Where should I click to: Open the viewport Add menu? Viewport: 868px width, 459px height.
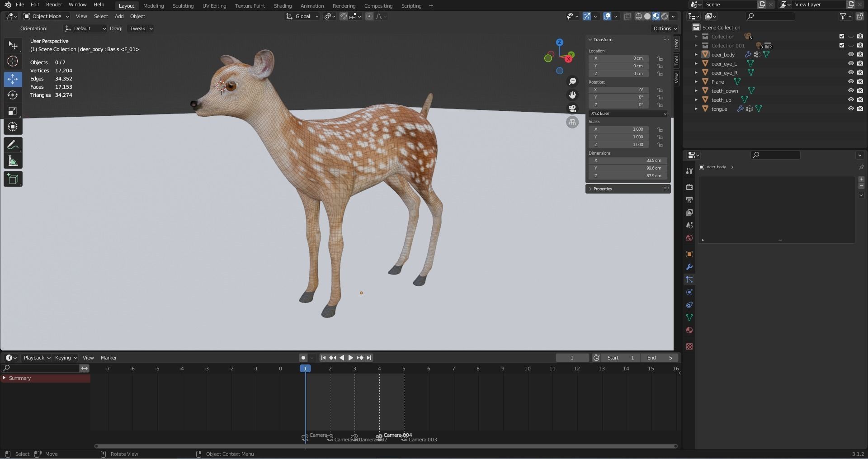click(x=119, y=16)
